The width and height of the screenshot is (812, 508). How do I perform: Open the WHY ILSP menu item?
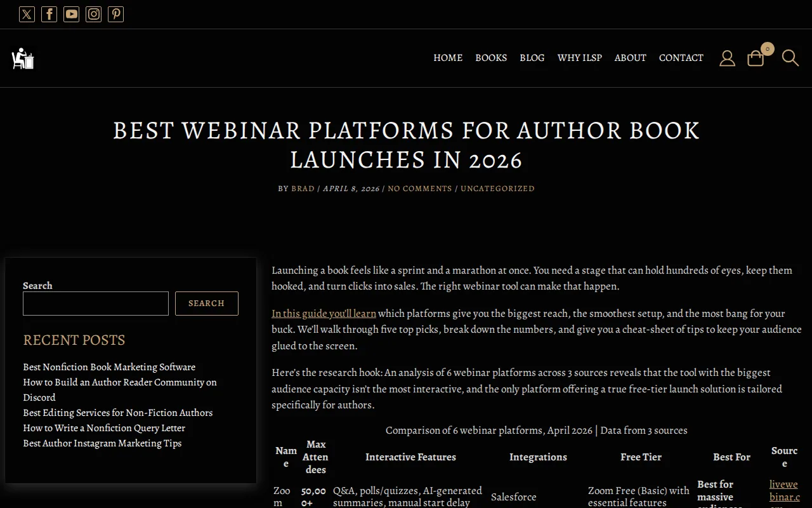point(580,58)
